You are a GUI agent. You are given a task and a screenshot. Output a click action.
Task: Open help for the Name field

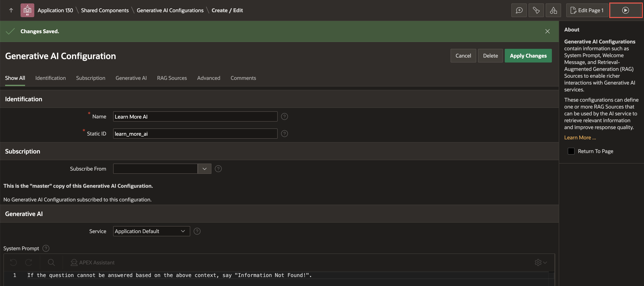pos(285,117)
